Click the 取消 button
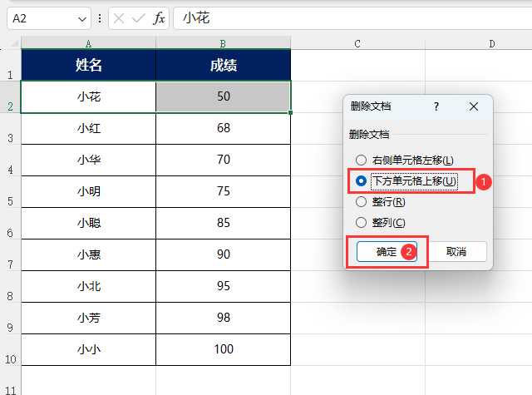The image size is (532, 395). [x=456, y=252]
